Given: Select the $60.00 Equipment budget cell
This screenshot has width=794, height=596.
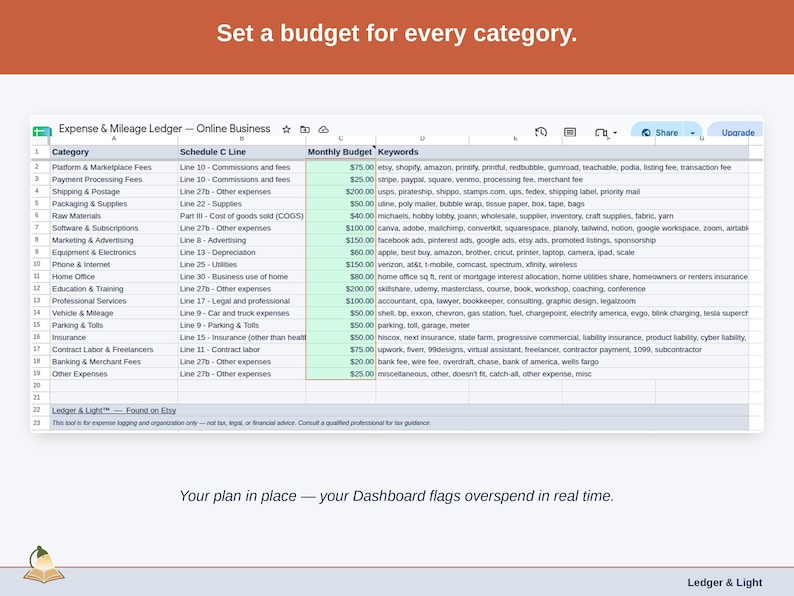Looking at the screenshot, I should click(341, 252).
